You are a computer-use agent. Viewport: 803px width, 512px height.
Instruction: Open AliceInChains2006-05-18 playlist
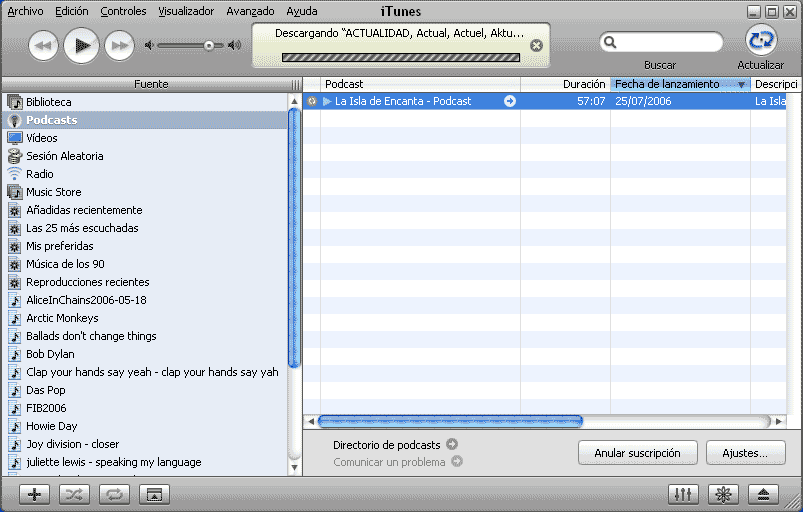(145, 300)
